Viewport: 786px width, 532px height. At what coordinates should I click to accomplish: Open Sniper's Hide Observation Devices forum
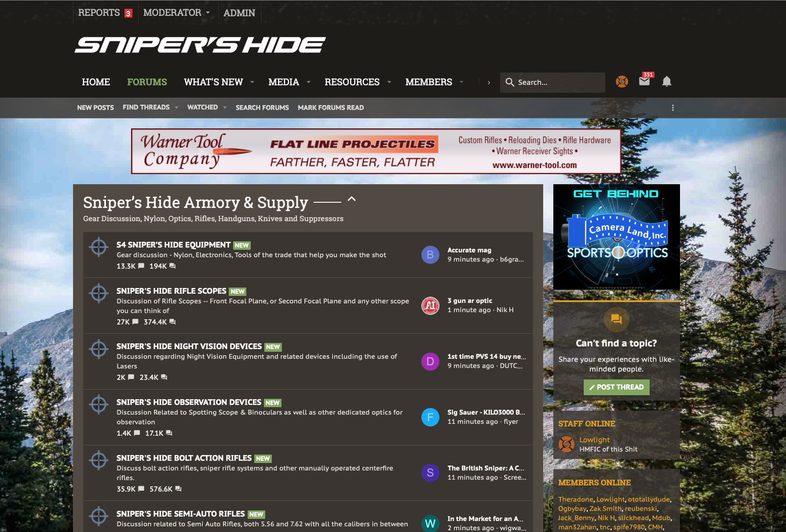(x=189, y=402)
